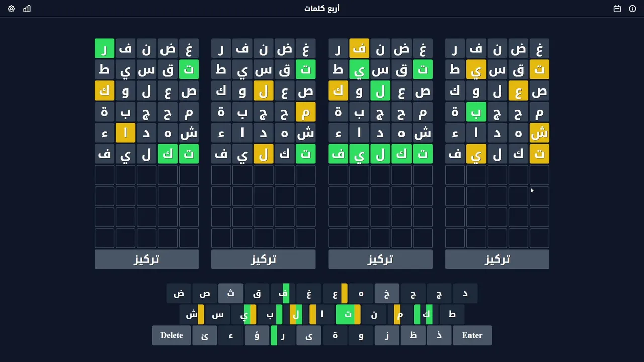The height and width of the screenshot is (362, 644).
Task: Click تركيز under the leftmost board
Action: click(x=146, y=259)
